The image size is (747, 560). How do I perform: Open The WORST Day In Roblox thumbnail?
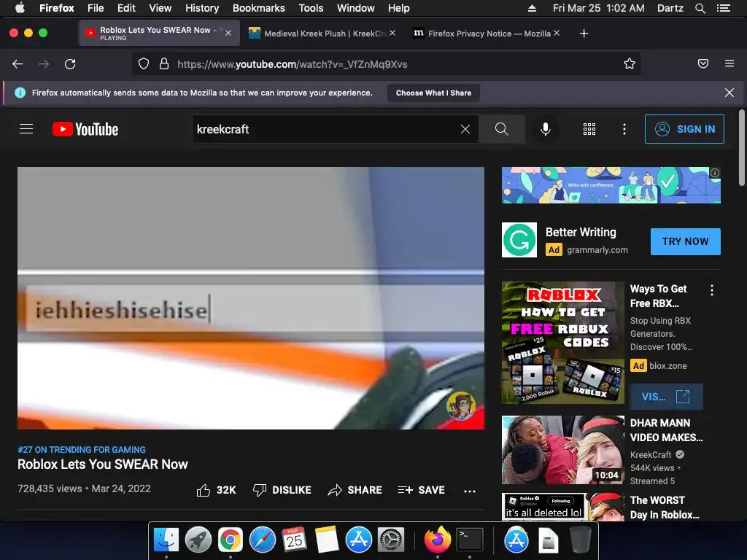click(x=563, y=507)
